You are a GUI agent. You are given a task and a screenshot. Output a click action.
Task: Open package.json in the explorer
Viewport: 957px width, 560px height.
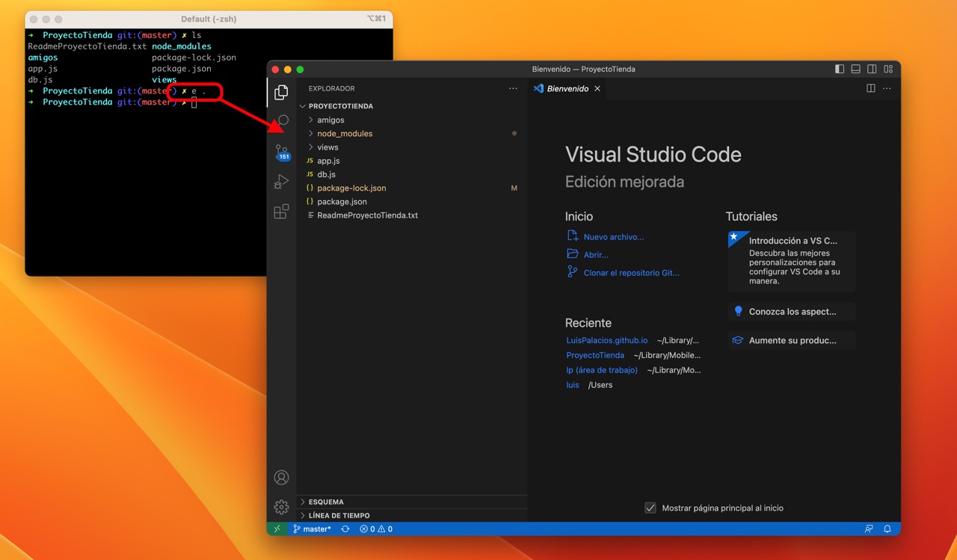(x=412, y=201)
